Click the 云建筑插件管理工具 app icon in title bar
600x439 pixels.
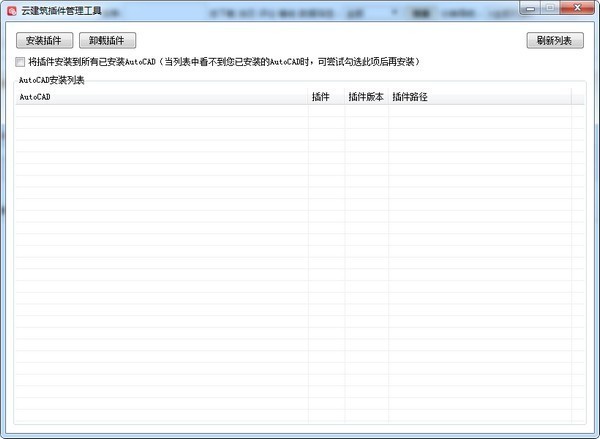pos(12,10)
